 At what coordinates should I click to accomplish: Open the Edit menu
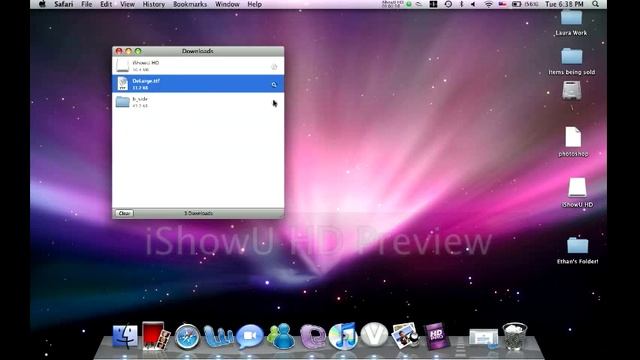pos(106,4)
